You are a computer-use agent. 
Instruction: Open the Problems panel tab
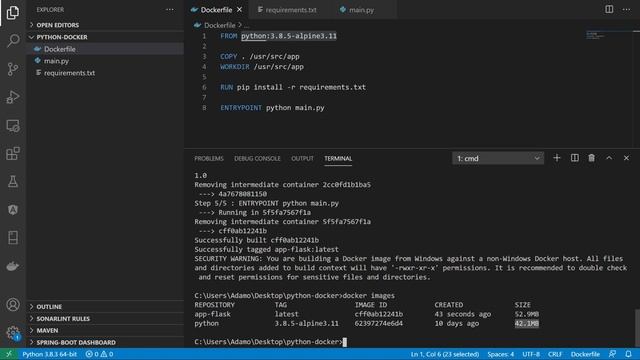pos(209,158)
